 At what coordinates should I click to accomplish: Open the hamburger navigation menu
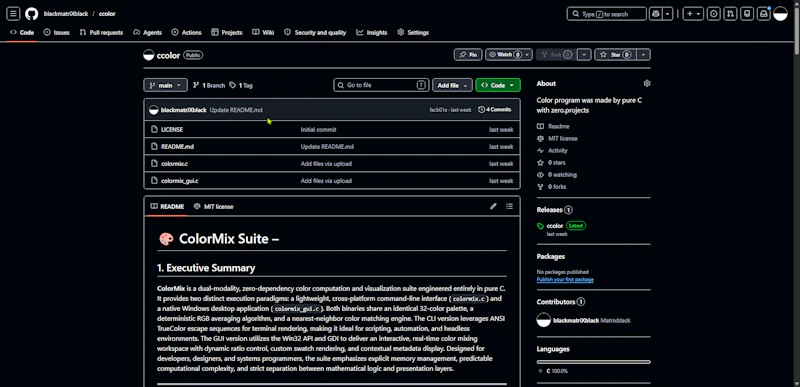(x=14, y=14)
